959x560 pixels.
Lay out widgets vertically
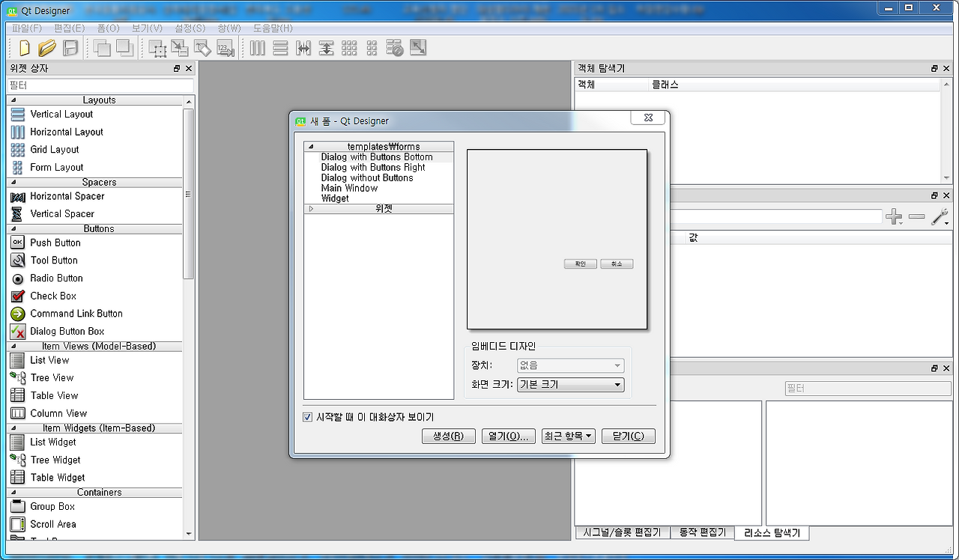click(x=279, y=48)
